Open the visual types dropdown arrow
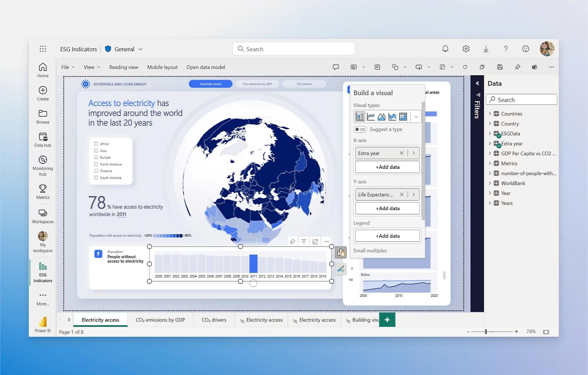 416,117
